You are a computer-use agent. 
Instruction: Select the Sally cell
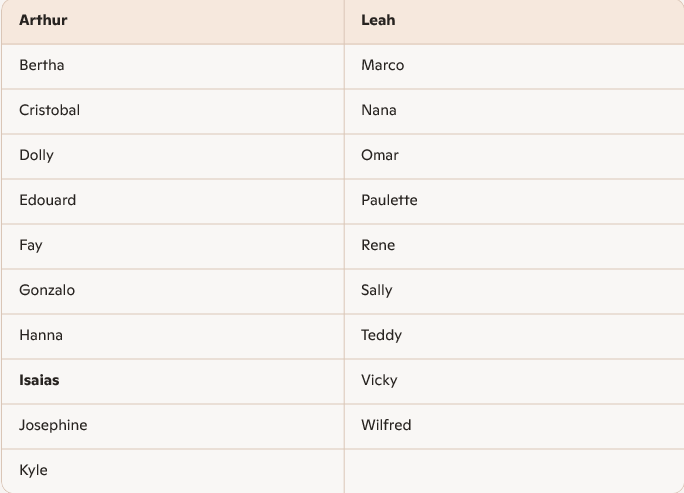click(377, 290)
